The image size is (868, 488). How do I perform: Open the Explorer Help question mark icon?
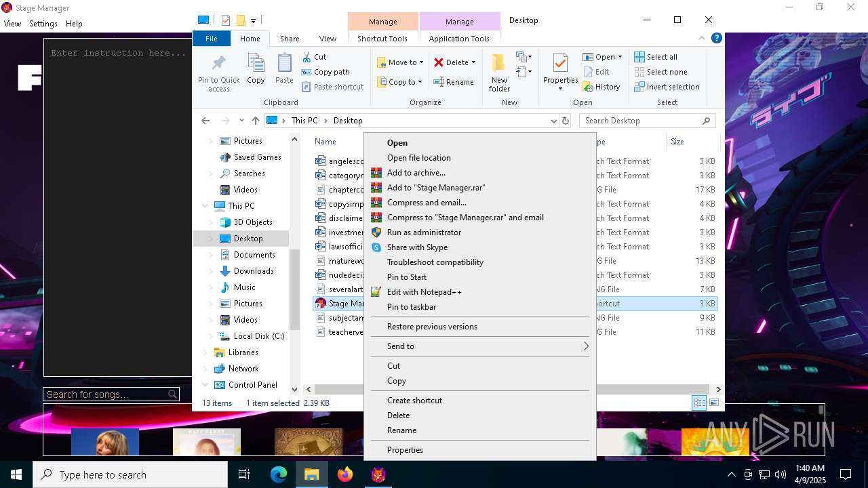click(716, 39)
